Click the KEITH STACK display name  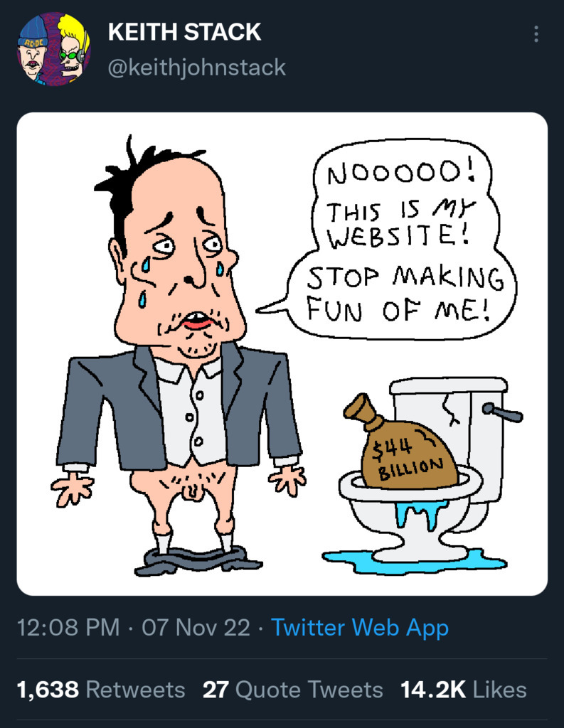pos(184,32)
